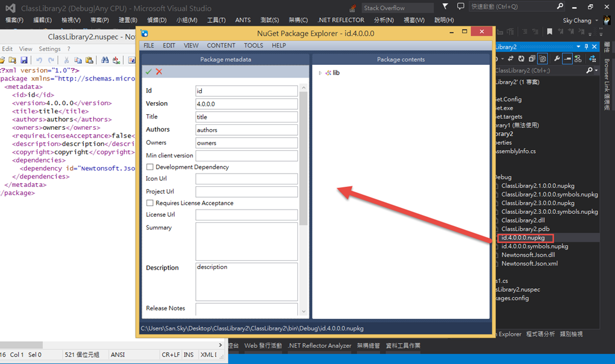
Task: Open the ANTS menu in Visual Studio
Action: (243, 20)
